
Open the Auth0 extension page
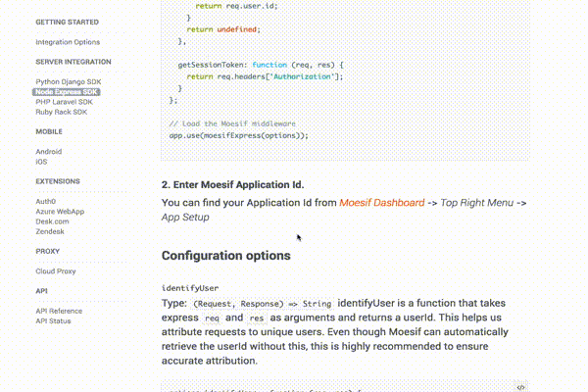pos(46,202)
